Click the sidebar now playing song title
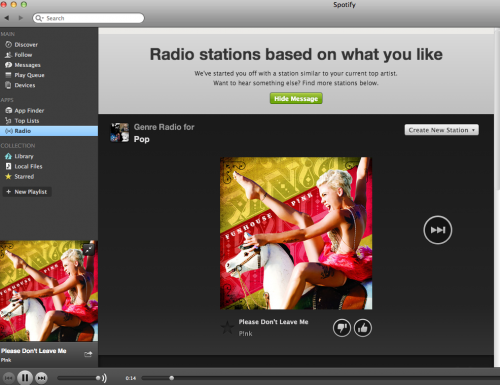The image size is (500, 385). click(34, 351)
